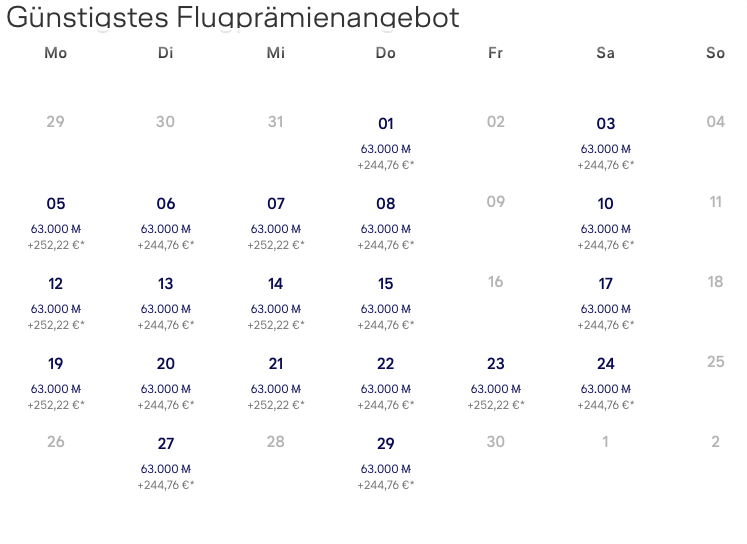Viewport: 747px width, 544px height.
Task: Select Saturday 24 award date
Action: pyautogui.click(x=606, y=381)
